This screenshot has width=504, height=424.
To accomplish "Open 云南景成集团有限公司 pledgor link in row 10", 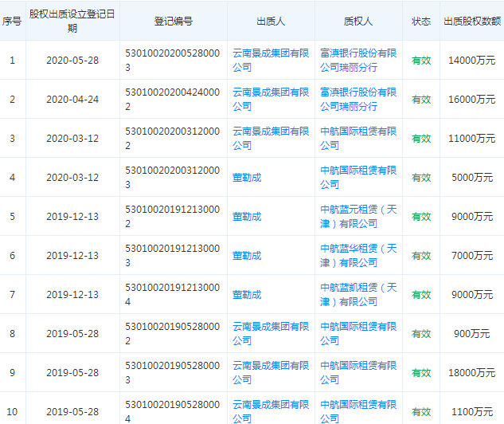I will [x=271, y=411].
